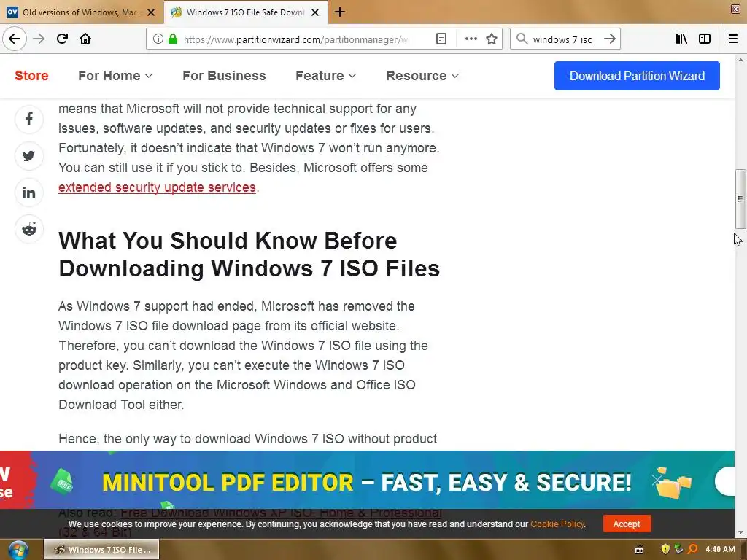The height and width of the screenshot is (560, 747).
Task: Switch to Old versions of Windows tab
Action: (x=81, y=12)
